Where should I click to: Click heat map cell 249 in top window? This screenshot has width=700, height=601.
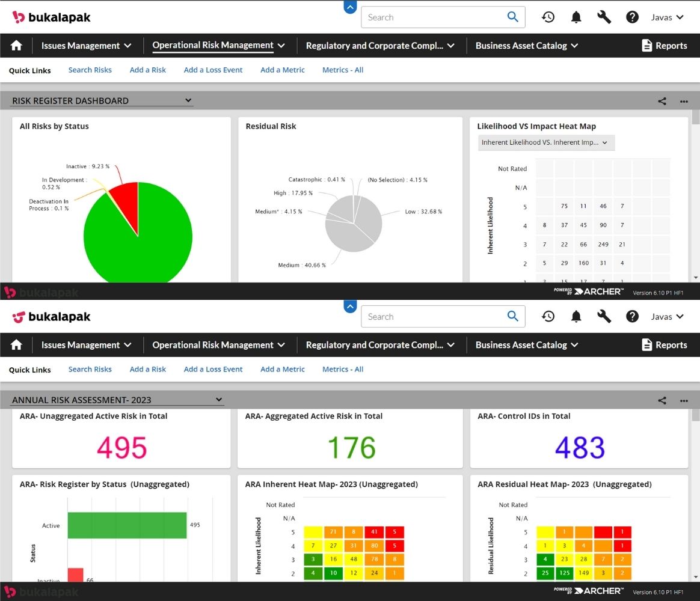click(x=603, y=245)
